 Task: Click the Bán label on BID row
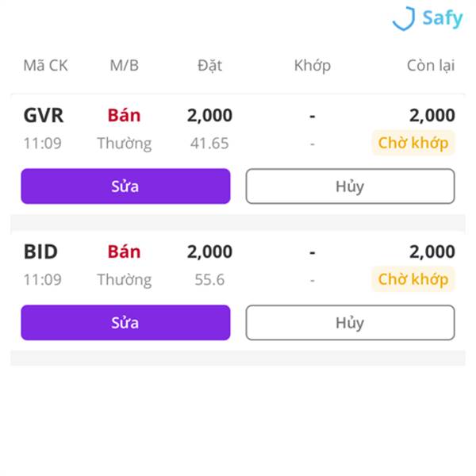125,251
